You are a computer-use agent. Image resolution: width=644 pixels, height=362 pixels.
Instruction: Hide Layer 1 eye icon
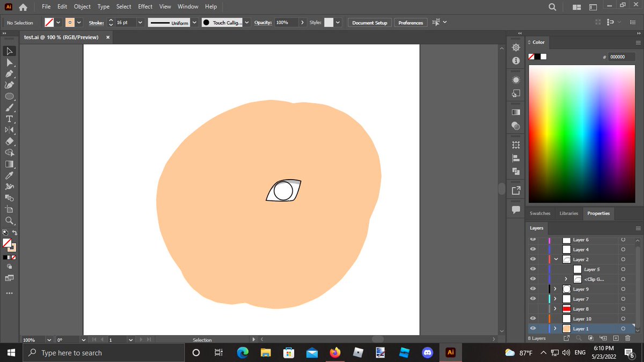(x=533, y=329)
